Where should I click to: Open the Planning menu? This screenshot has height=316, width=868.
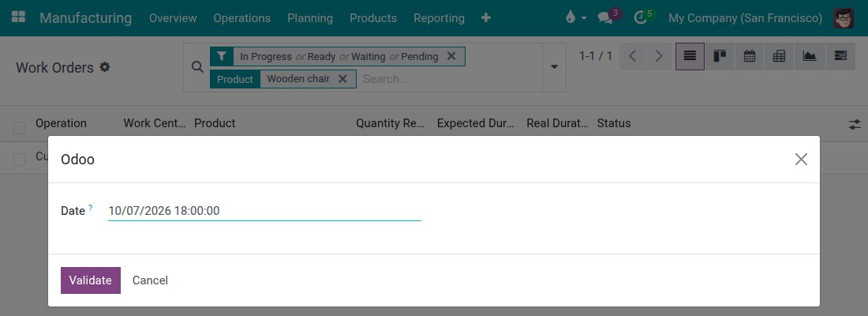tap(310, 17)
